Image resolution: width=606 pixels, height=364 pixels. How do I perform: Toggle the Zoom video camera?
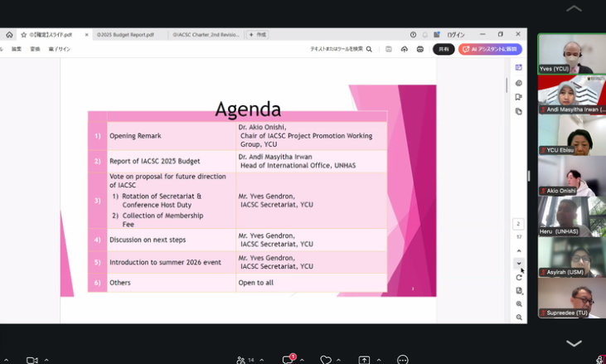[32, 360]
